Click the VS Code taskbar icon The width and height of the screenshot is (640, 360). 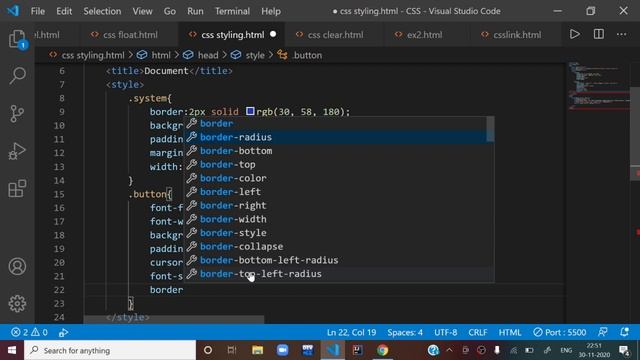coord(333,350)
